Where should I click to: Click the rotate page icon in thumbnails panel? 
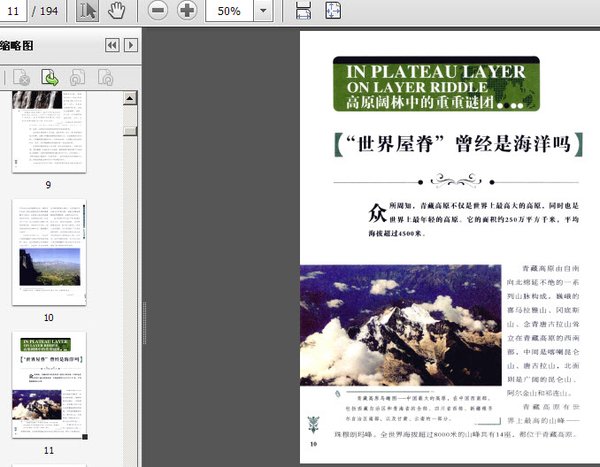pos(77,76)
